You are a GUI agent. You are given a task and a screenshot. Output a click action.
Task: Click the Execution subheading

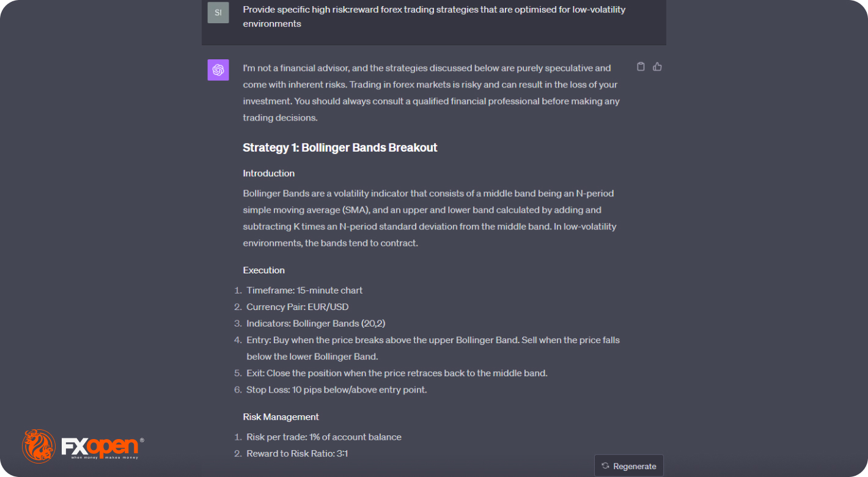(x=263, y=270)
